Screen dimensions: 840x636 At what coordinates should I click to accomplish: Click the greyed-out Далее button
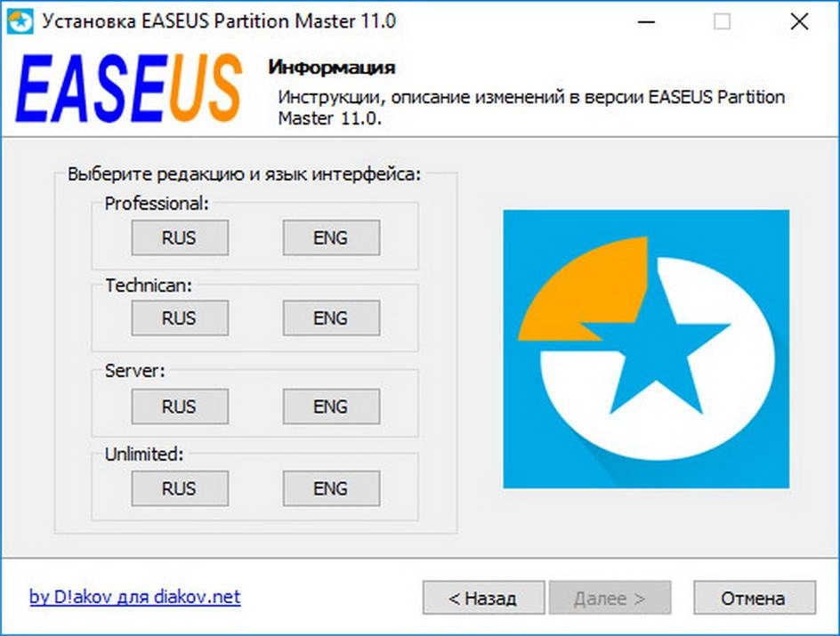coord(610,598)
